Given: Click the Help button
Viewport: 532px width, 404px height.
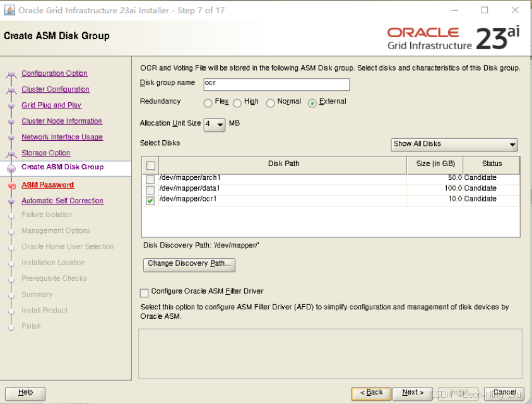Looking at the screenshot, I should coord(25,393).
